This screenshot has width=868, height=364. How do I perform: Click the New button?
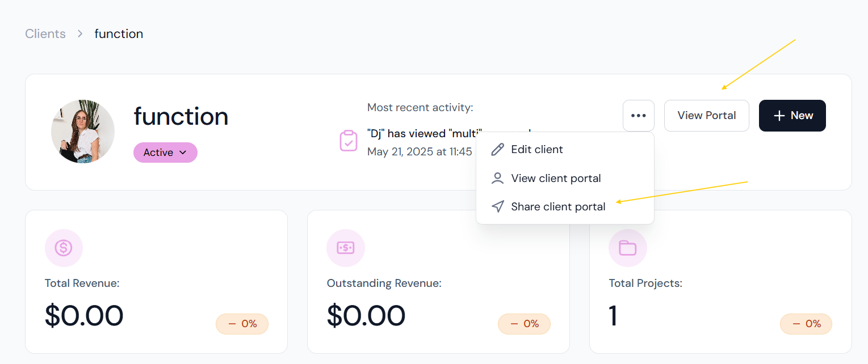pyautogui.click(x=792, y=116)
